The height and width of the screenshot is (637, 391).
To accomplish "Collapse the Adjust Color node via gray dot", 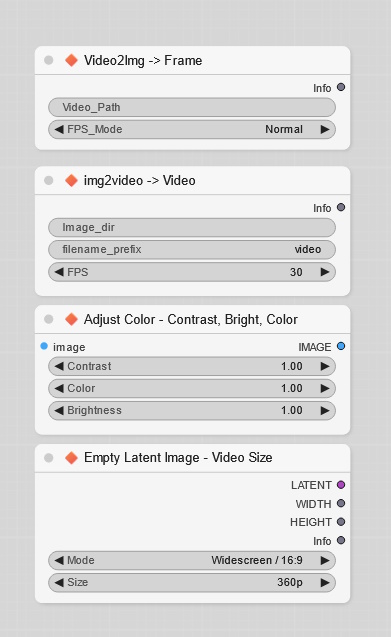I will (48, 319).
